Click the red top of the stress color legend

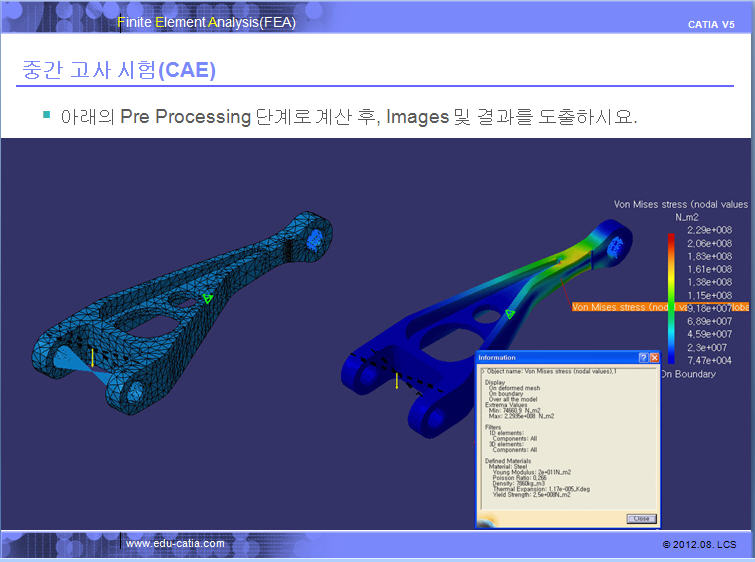tap(672, 238)
